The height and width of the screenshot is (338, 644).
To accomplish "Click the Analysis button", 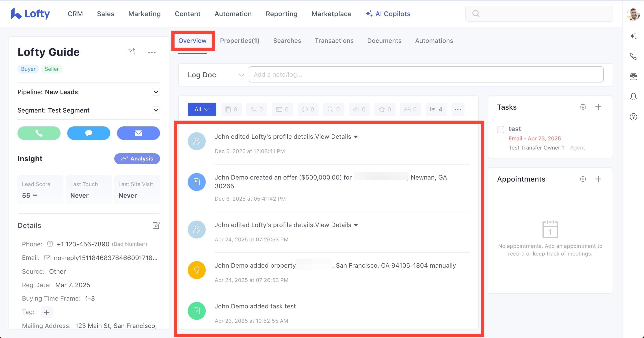I will click(137, 158).
